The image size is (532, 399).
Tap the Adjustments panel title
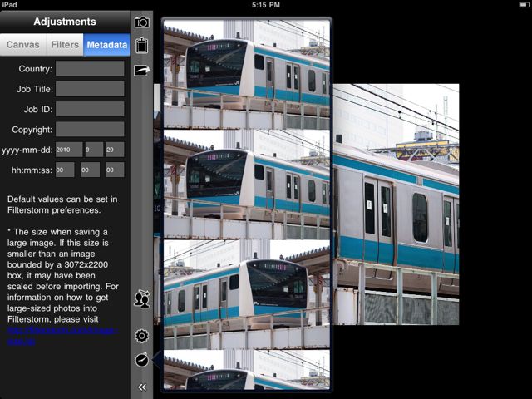pos(65,22)
